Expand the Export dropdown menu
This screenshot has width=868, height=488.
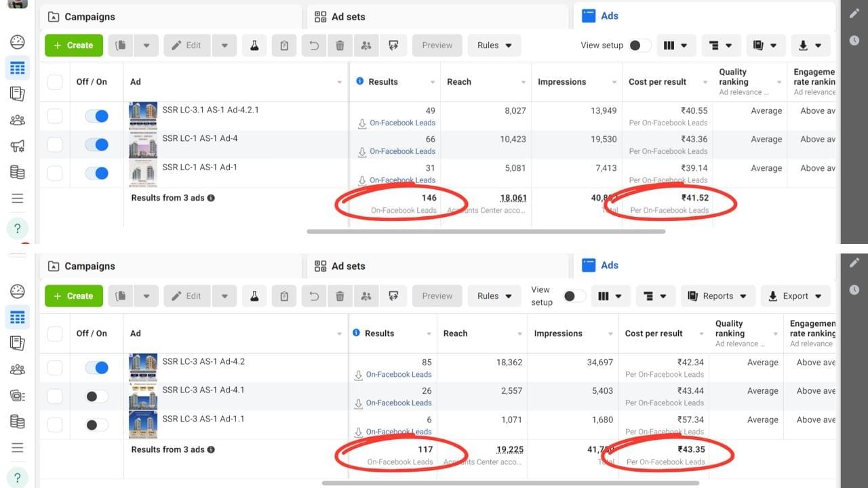pos(795,296)
